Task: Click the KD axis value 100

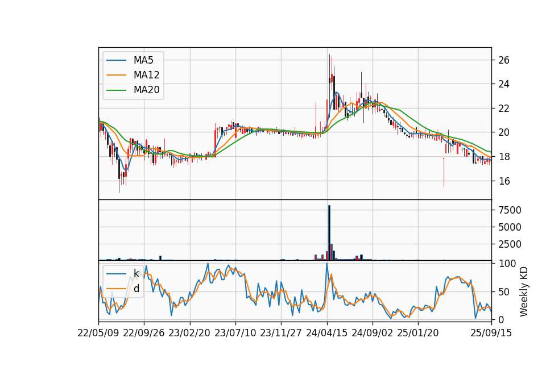Action: [507, 264]
